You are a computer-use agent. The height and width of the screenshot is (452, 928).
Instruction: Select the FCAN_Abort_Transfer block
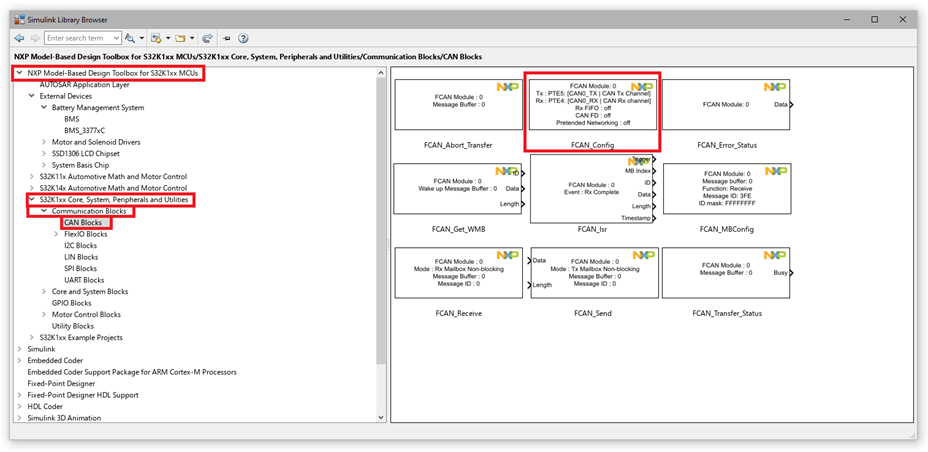pyautogui.click(x=459, y=104)
